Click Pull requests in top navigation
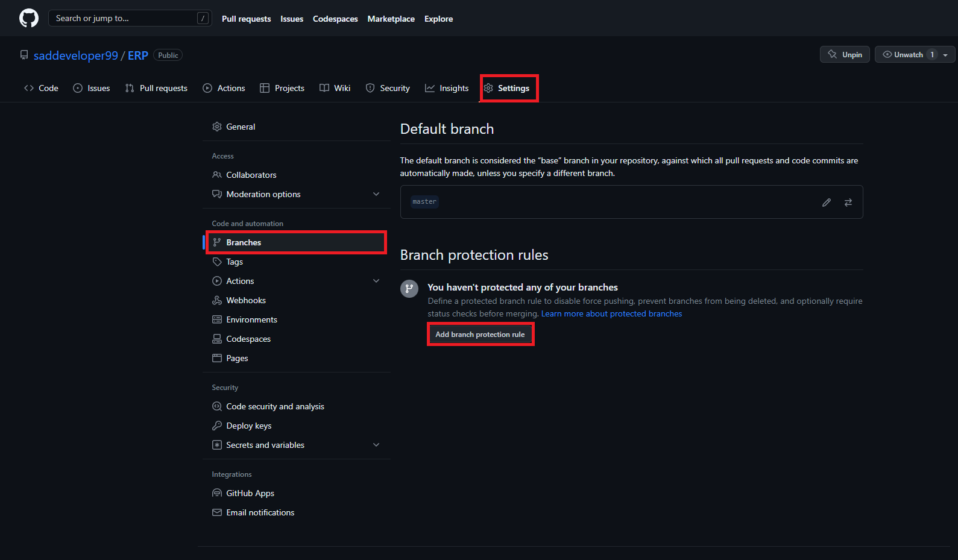 pos(246,19)
